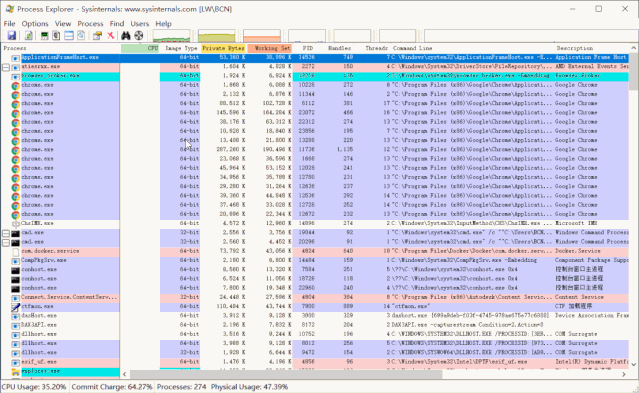639x393 pixels.
Task: Sort by the Private Bytes column header
Action: point(223,48)
